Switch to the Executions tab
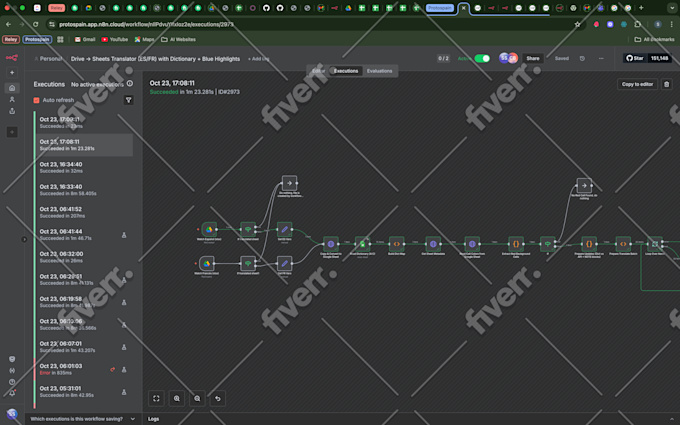Viewport: 680px width, 425px height. click(x=346, y=71)
